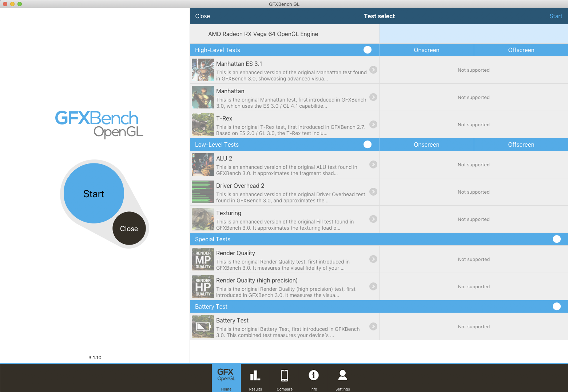This screenshot has width=568, height=392.
Task: Click the High-Level Tests section label
Action: [x=218, y=50]
